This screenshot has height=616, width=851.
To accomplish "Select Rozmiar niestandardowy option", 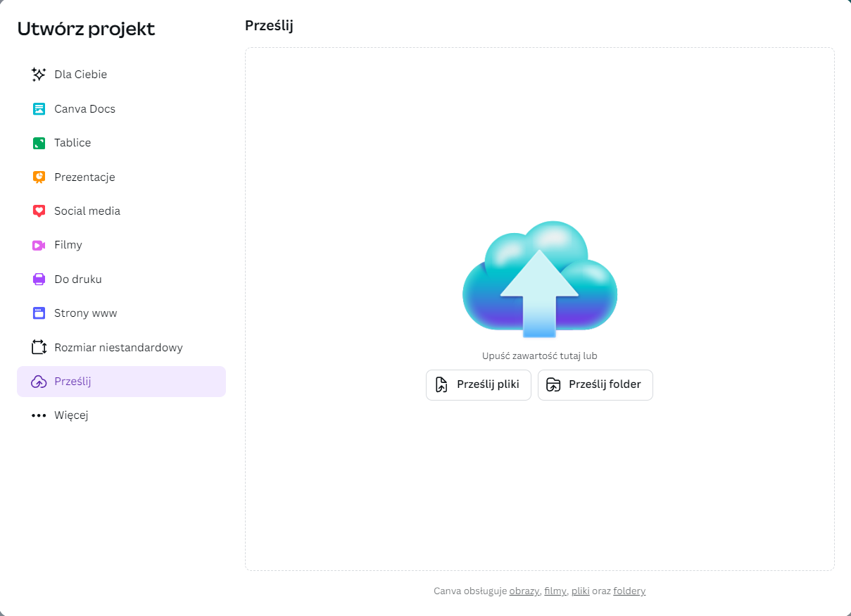I will (x=121, y=347).
